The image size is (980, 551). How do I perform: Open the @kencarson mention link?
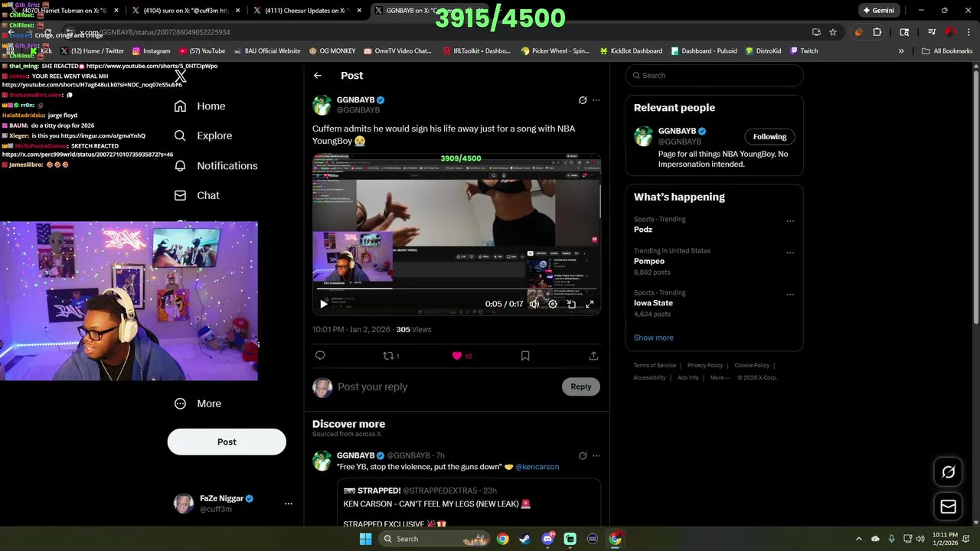coord(537,467)
